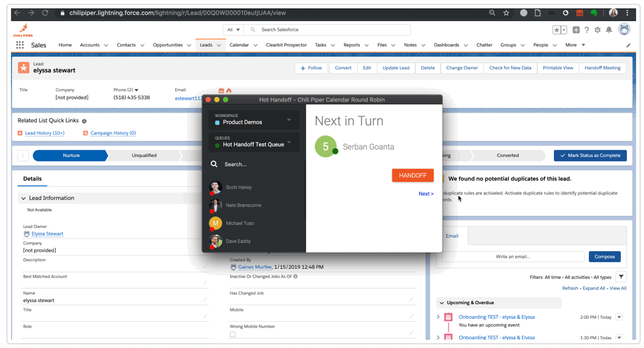The image size is (644, 348).
Task: Open the Clearbit Prospector tab
Action: point(286,45)
